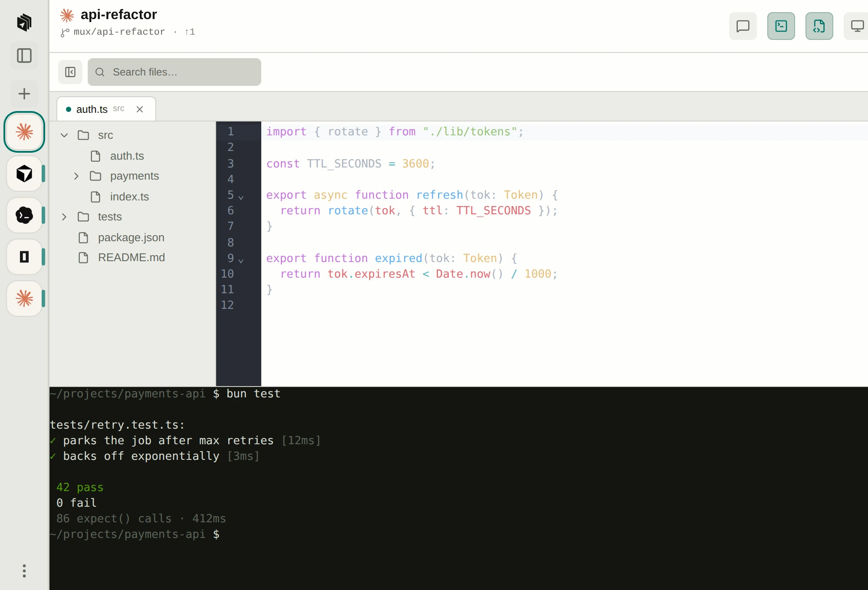Fold the refresh function at line 5
The image size is (868, 590).
241,197
